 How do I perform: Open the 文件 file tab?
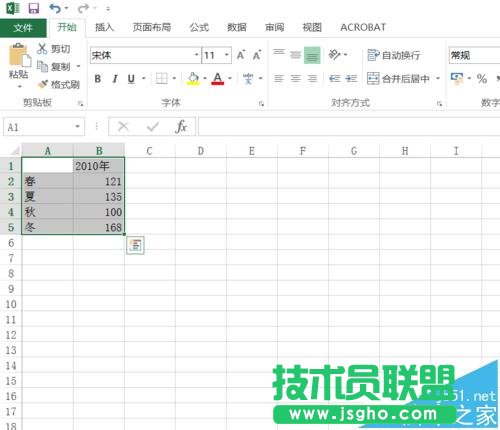click(x=23, y=28)
